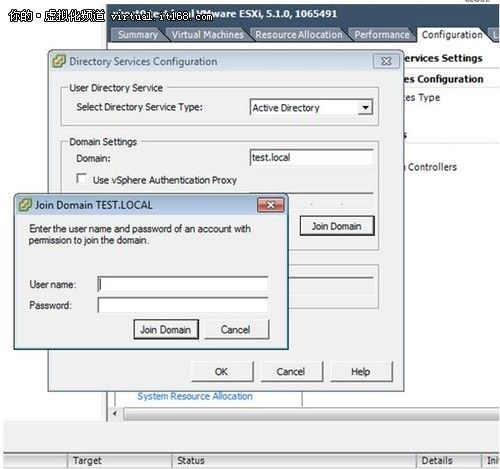Go to the Resource Allocation tab
Image resolution: width=500 pixels, height=469 pixels.
tap(299, 35)
